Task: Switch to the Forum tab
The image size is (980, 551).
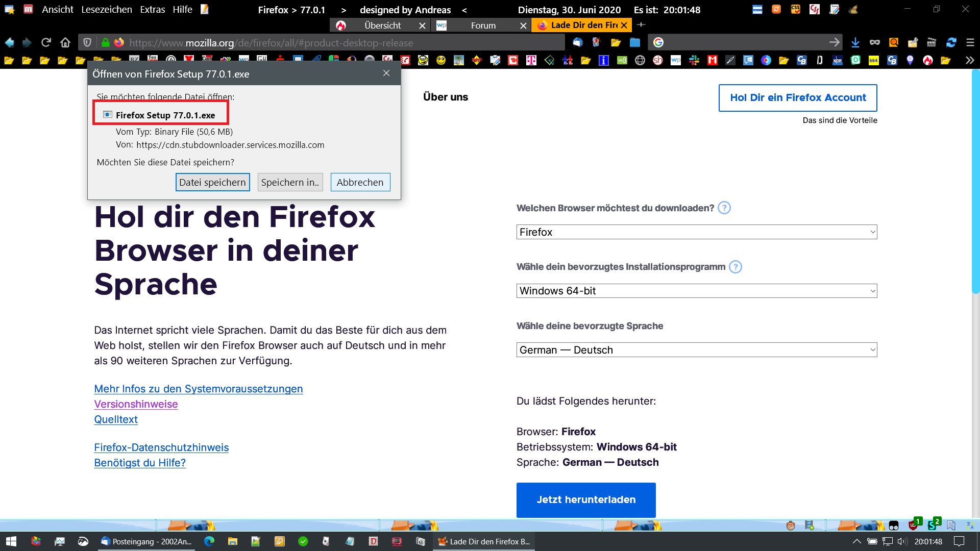Action: coord(483,26)
